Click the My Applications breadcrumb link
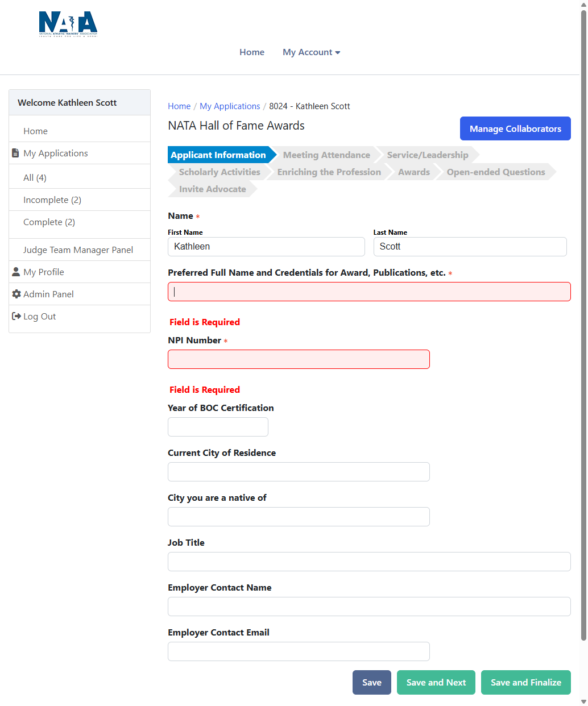The height and width of the screenshot is (706, 588). click(230, 106)
